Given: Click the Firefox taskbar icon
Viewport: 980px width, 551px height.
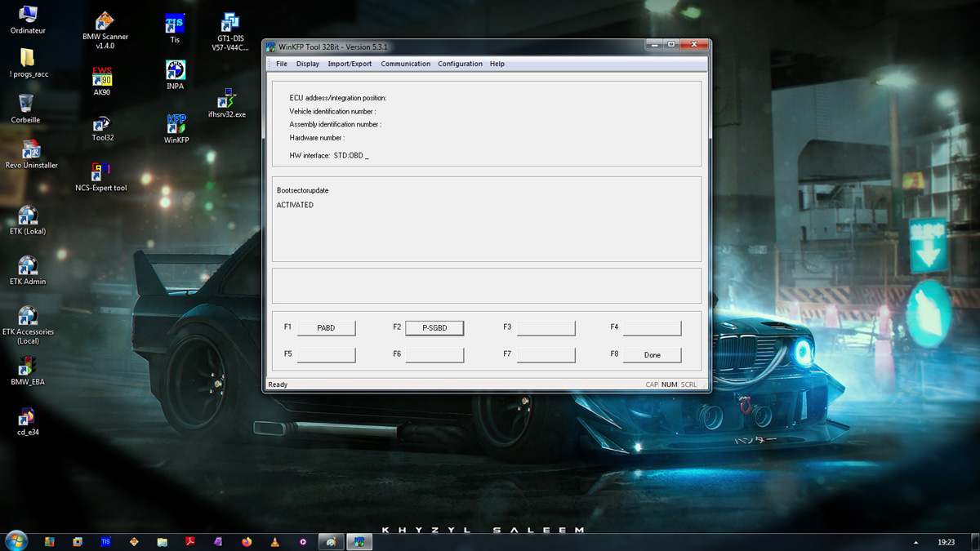Looking at the screenshot, I should point(247,541).
